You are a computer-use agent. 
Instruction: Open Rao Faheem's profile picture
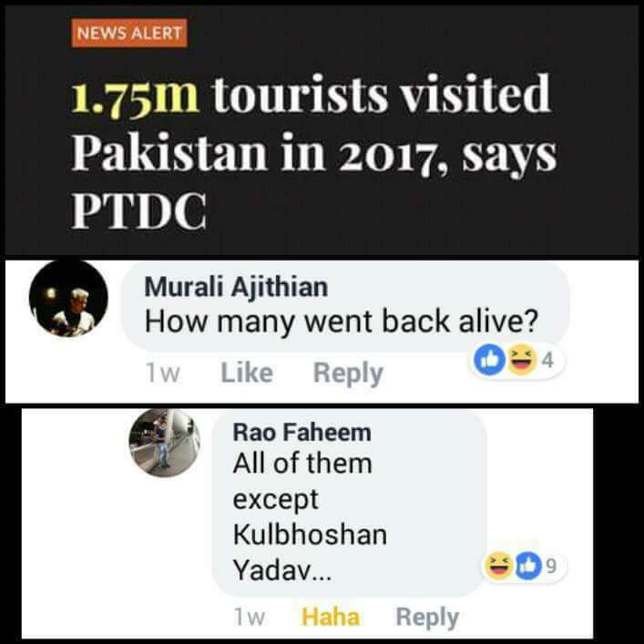point(165,443)
